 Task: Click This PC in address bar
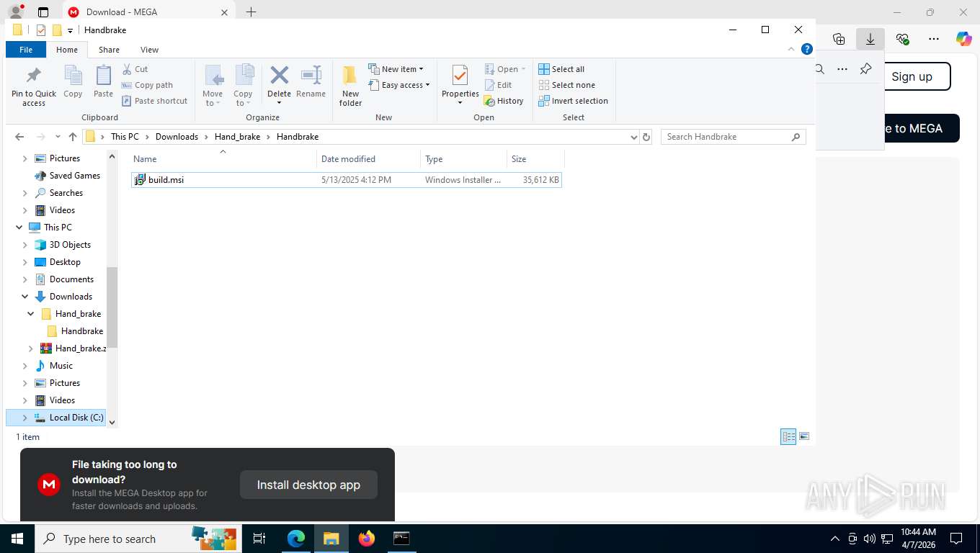click(x=125, y=137)
